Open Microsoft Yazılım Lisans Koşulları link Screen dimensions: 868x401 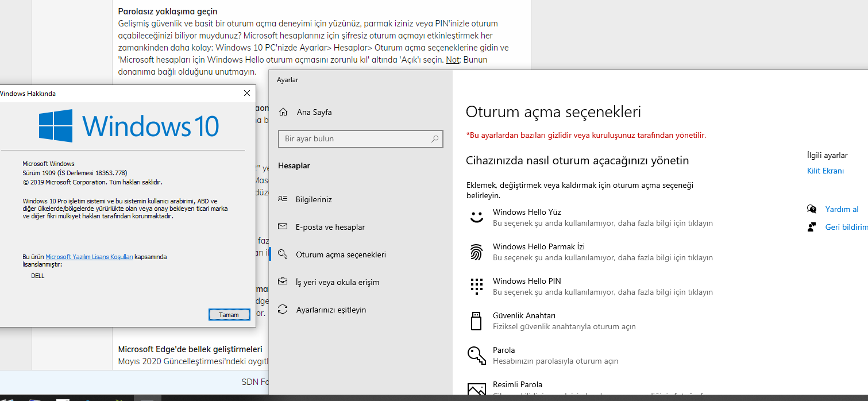point(89,257)
